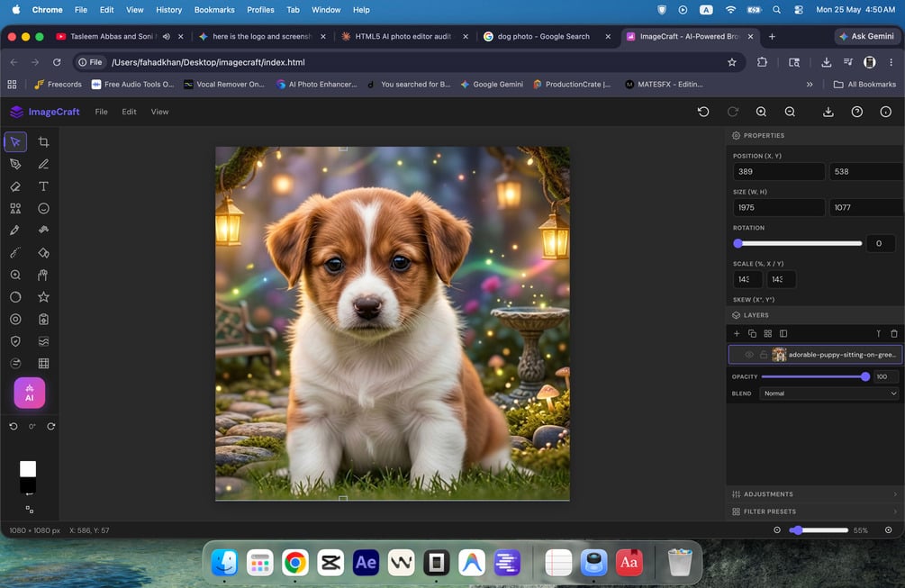
Task: Collapse the Properties panel header
Action: click(815, 136)
